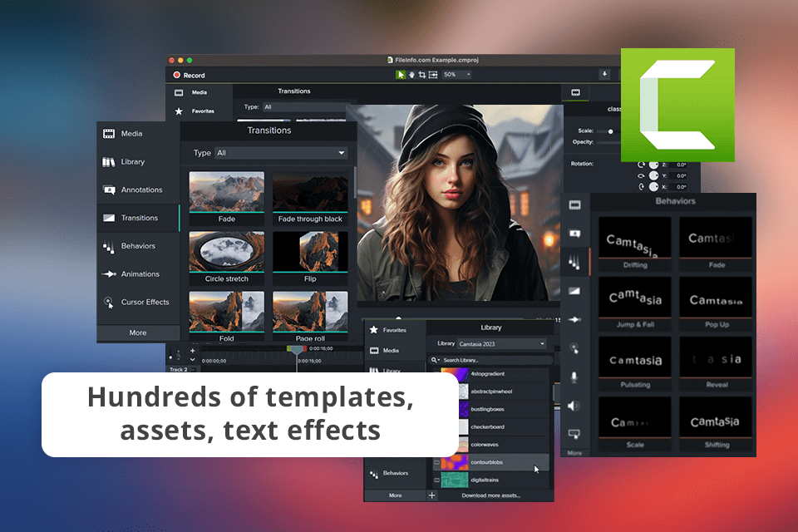
Task: Pick the Pulsating behavior
Action: (x=634, y=364)
